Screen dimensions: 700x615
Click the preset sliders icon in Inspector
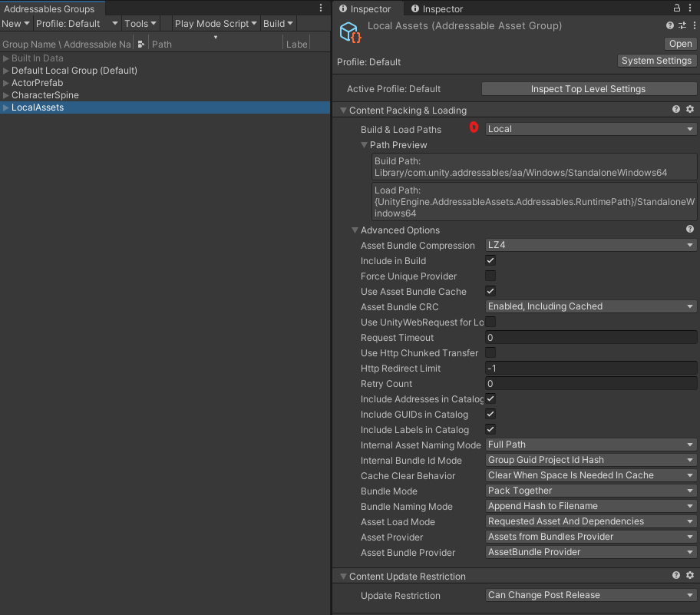[x=682, y=26]
